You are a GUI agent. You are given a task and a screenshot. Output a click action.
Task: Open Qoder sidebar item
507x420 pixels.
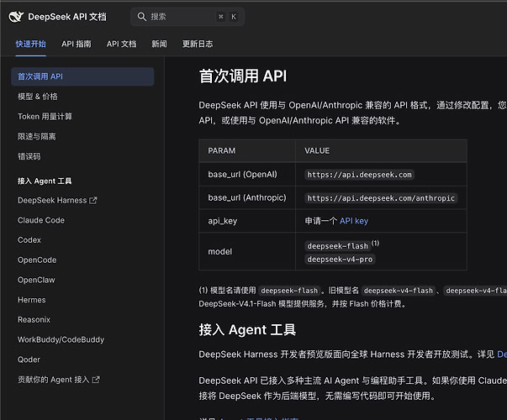[29, 360]
